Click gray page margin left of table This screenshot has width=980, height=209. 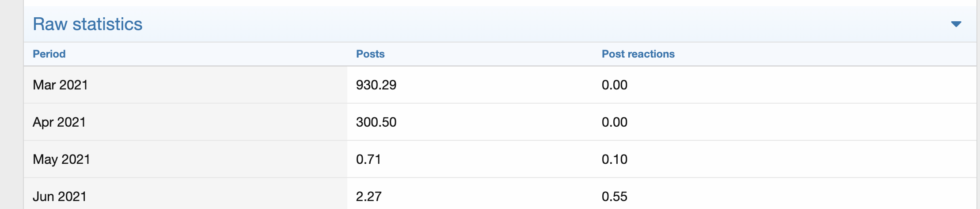pyautogui.click(x=11, y=111)
